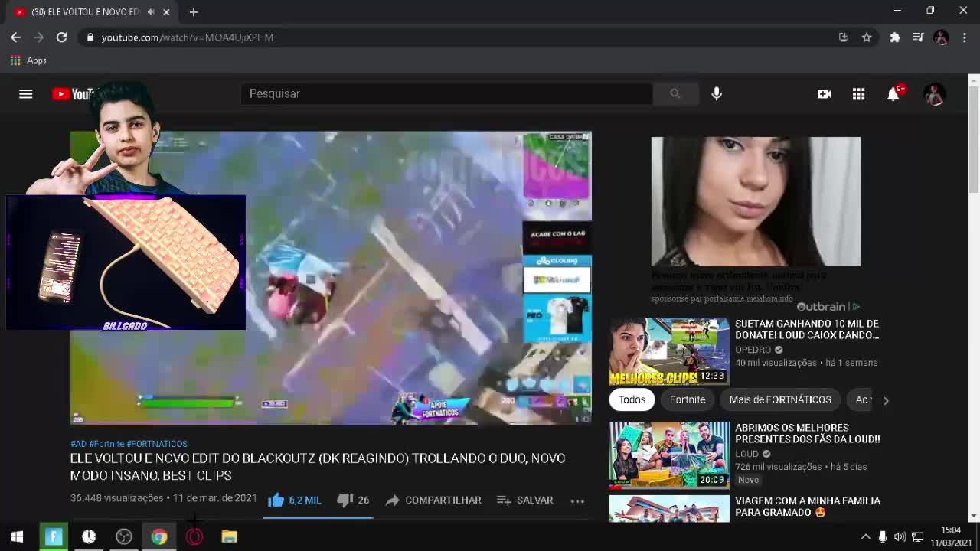Click the Outbrain sponsored ad image
This screenshot has width=980, height=551.
(756, 201)
